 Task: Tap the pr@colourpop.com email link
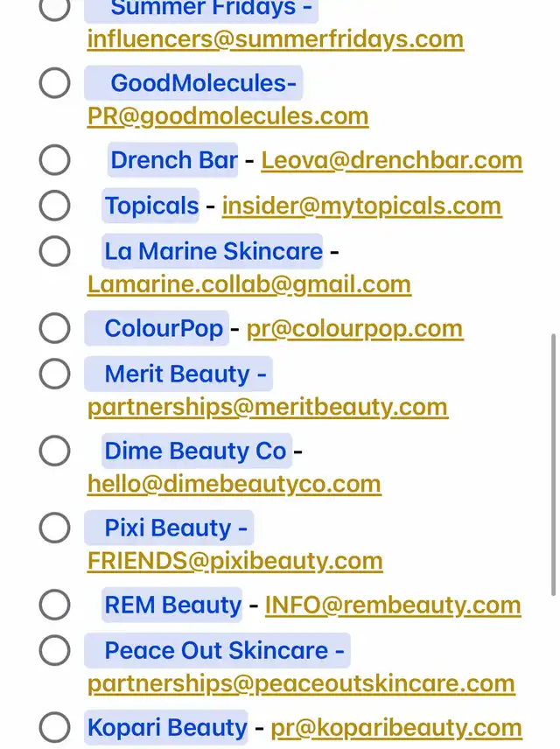(354, 328)
